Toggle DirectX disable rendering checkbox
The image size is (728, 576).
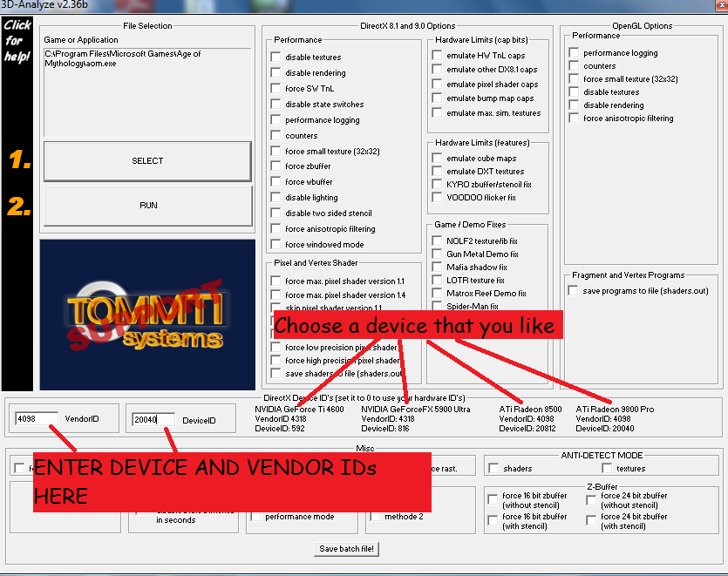[276, 72]
